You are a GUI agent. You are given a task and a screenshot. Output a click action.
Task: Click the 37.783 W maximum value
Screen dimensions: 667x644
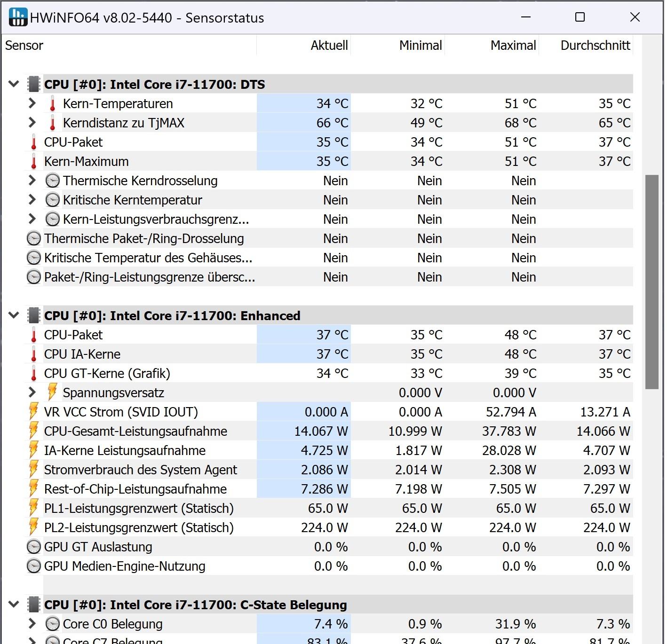(509, 431)
